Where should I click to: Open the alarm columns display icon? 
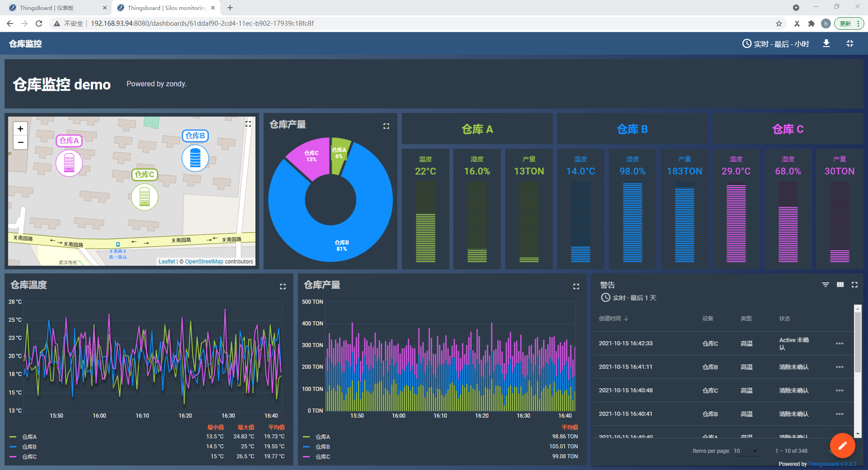pyautogui.click(x=840, y=285)
